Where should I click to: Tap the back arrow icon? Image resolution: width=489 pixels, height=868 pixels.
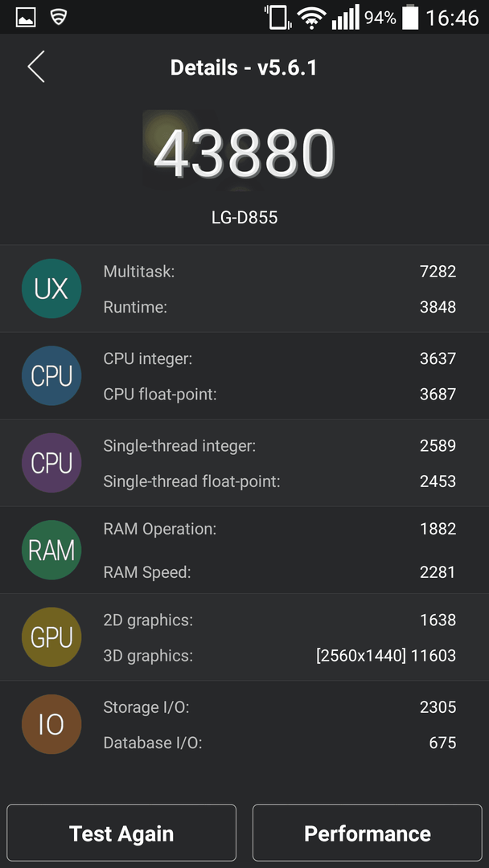36,67
